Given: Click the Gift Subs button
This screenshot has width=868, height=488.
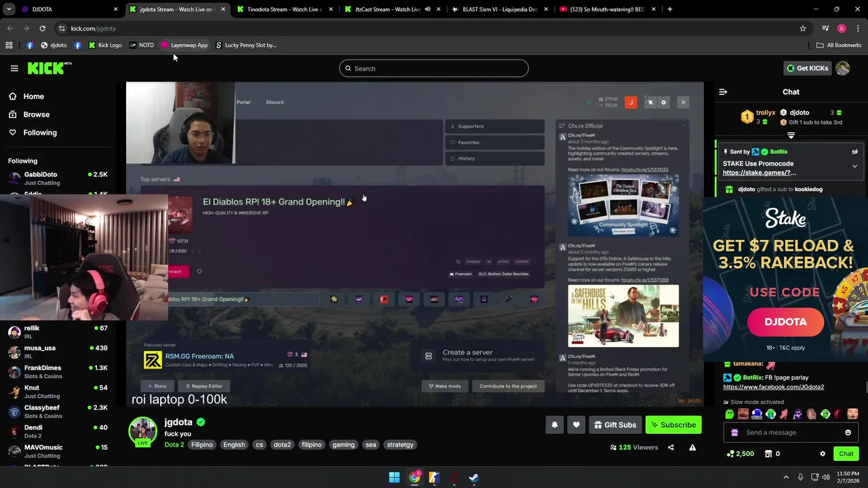Looking at the screenshot, I should click(x=615, y=425).
